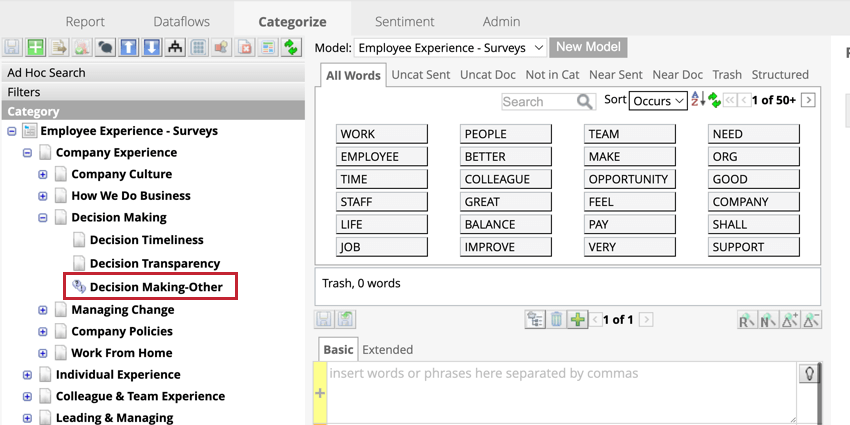
Task: Open the Uncat Sent tab
Action: click(x=421, y=75)
